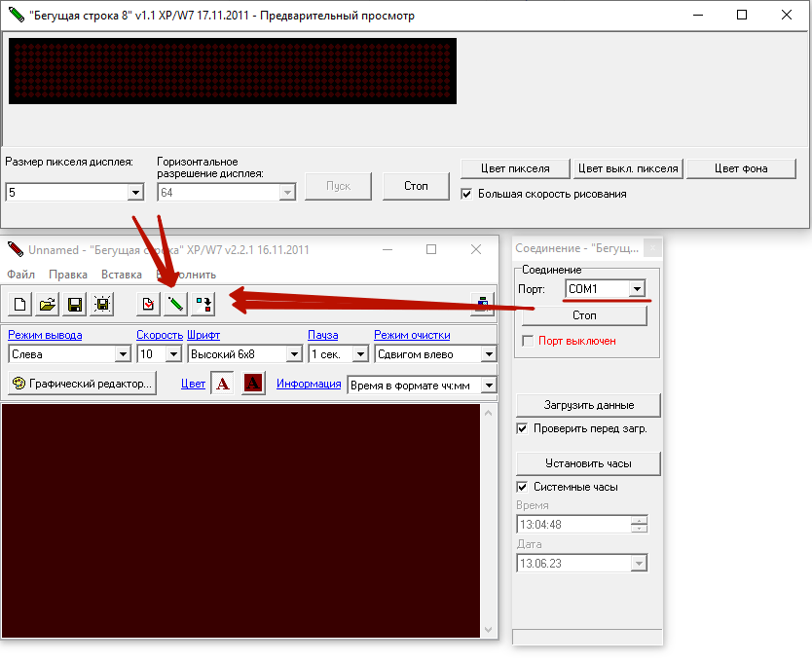Image resolution: width=812 pixels, height=662 pixels.
Task: Click the 'Загрузить данные' button
Action: [x=588, y=405]
